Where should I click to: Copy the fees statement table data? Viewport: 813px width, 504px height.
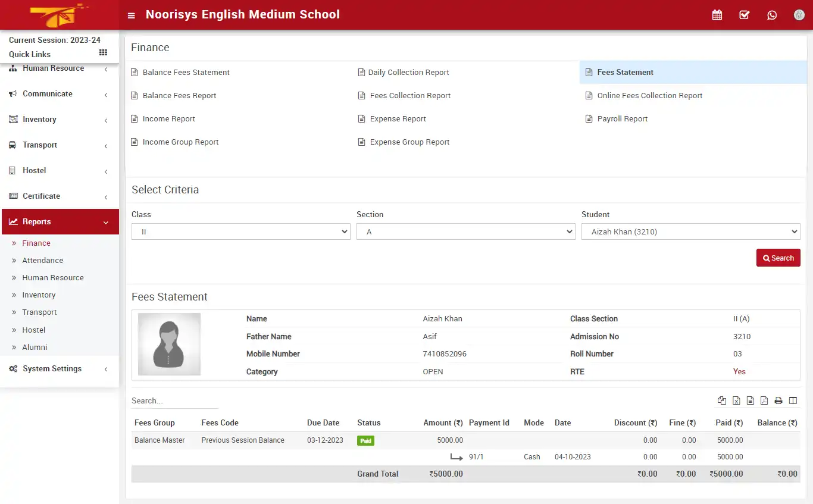pyautogui.click(x=722, y=400)
